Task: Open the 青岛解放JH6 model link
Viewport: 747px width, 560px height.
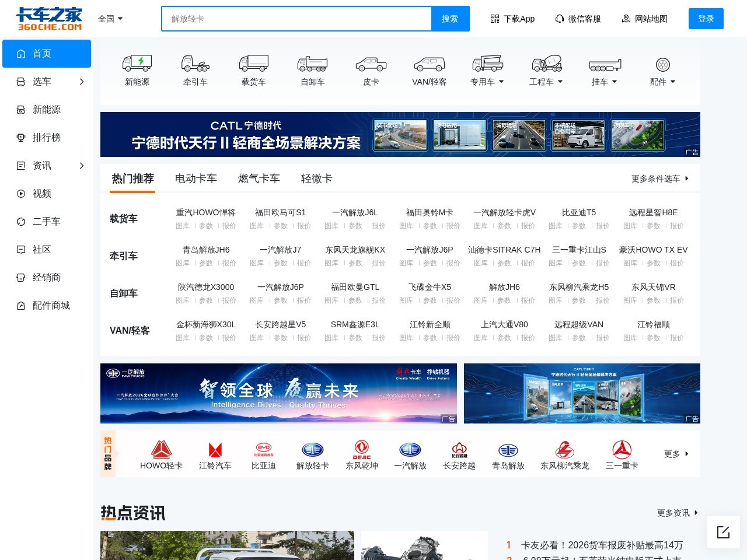Action: 206,250
